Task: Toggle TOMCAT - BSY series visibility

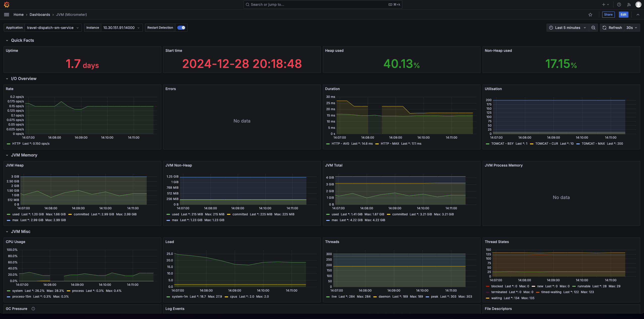Action: [502, 144]
